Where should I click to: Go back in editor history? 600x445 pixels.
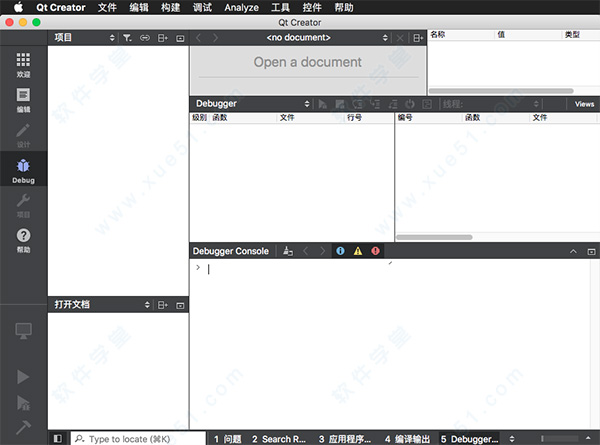click(x=198, y=38)
